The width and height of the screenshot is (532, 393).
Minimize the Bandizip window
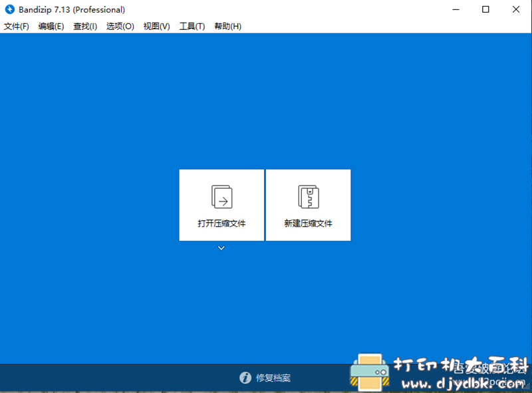coord(456,9)
